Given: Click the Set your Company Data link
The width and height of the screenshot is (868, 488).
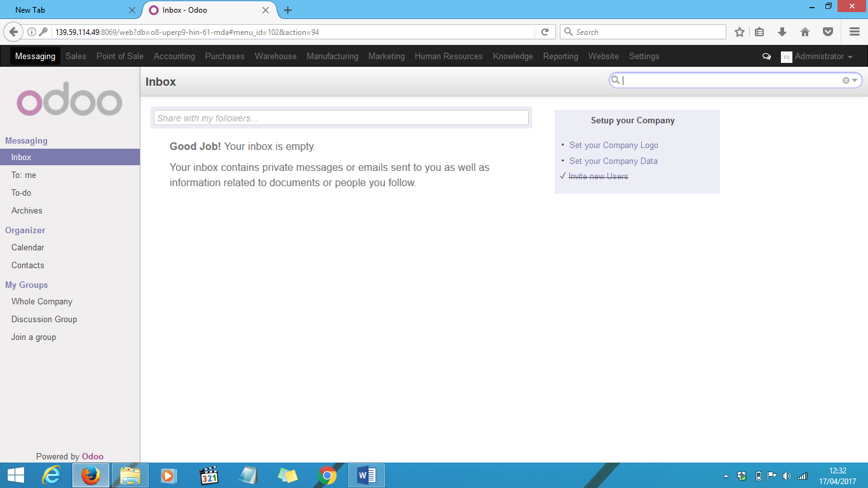Looking at the screenshot, I should 613,161.
